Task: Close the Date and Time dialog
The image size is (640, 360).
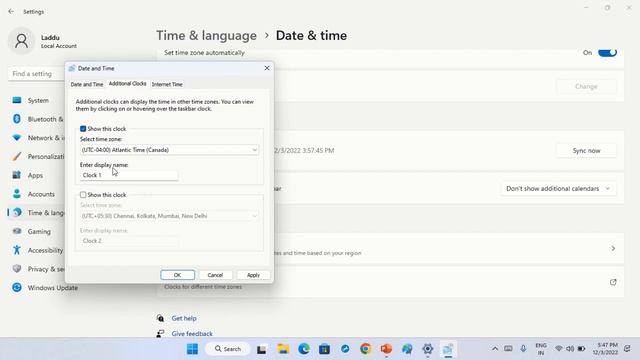Action: [x=267, y=68]
